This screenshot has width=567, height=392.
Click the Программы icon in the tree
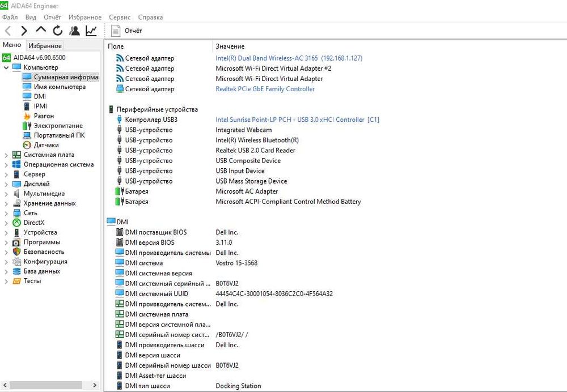(x=16, y=242)
